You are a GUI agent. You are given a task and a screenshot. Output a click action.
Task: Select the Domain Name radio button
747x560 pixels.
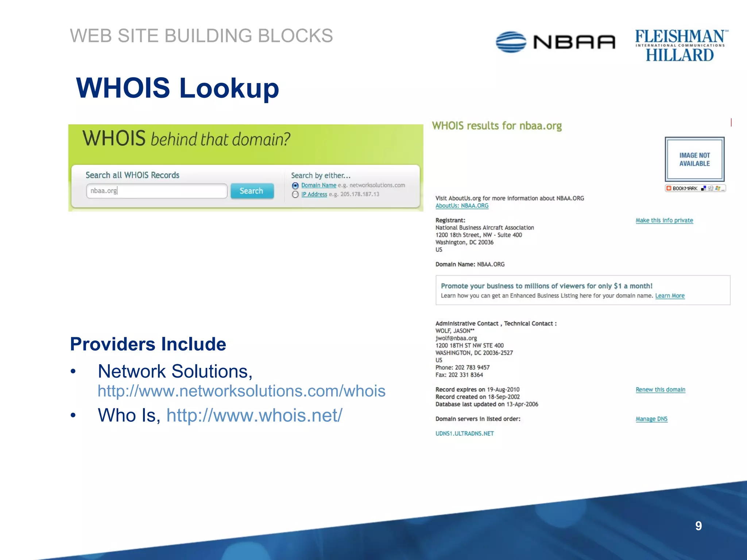(x=295, y=186)
